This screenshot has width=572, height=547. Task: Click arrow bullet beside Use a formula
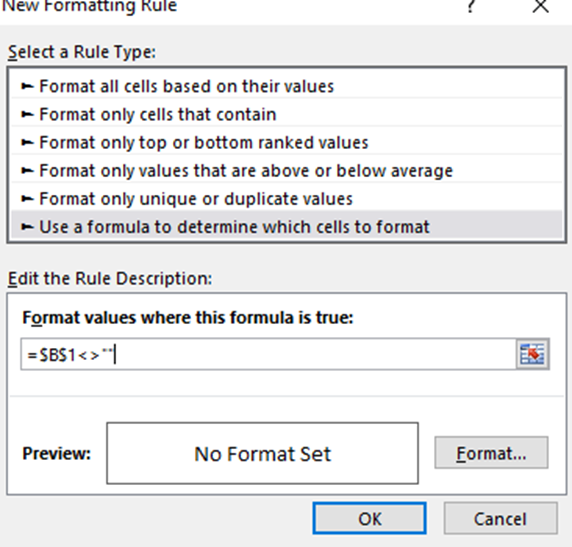(x=27, y=227)
